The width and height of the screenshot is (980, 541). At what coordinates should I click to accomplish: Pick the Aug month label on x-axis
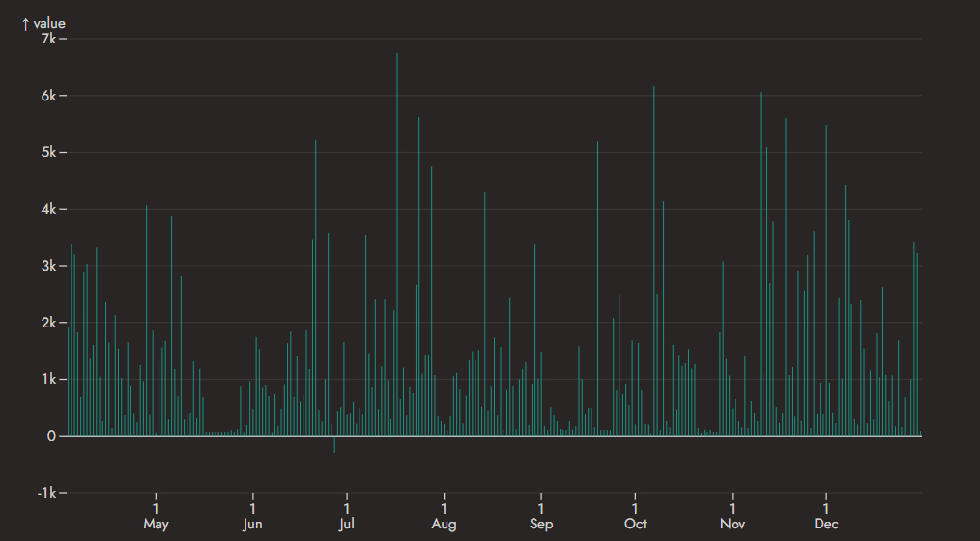tap(444, 525)
